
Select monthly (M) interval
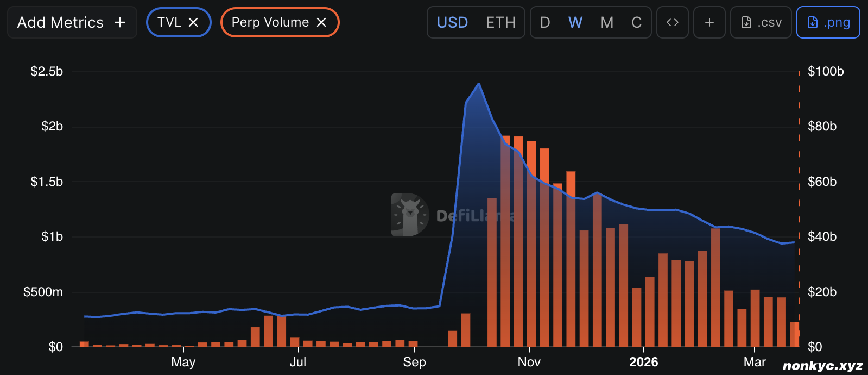coord(607,22)
